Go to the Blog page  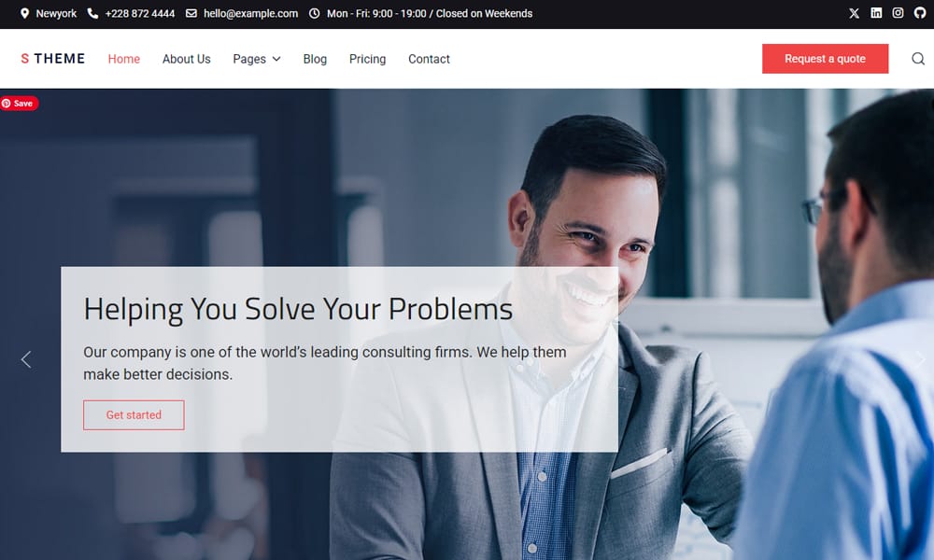pyautogui.click(x=315, y=59)
